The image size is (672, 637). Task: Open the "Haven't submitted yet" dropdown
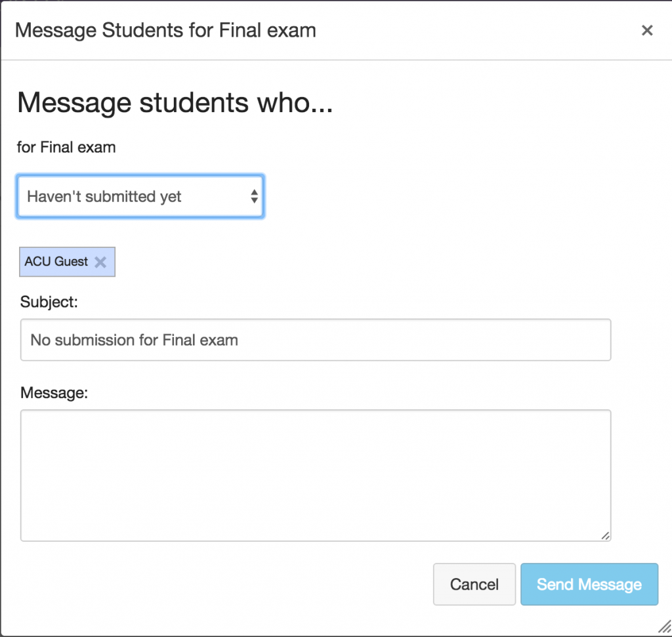pyautogui.click(x=140, y=196)
